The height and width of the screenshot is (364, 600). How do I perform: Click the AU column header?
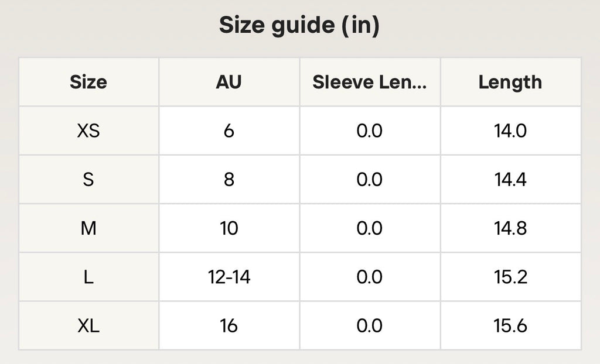point(229,82)
